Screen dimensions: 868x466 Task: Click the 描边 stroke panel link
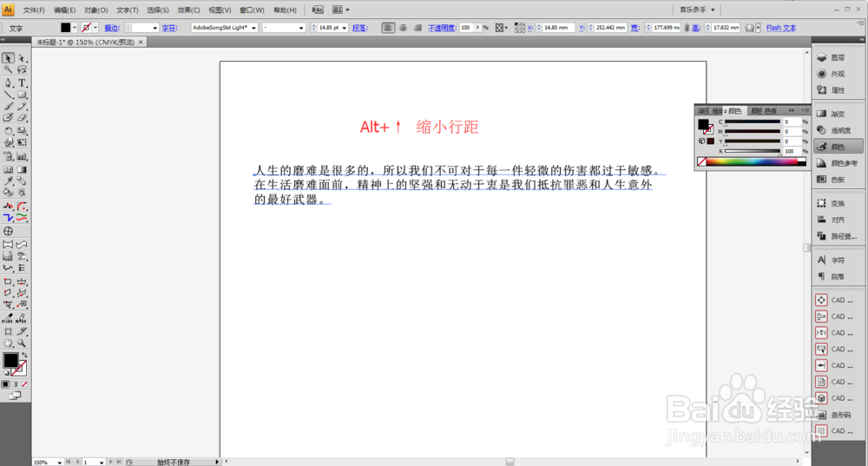point(112,28)
